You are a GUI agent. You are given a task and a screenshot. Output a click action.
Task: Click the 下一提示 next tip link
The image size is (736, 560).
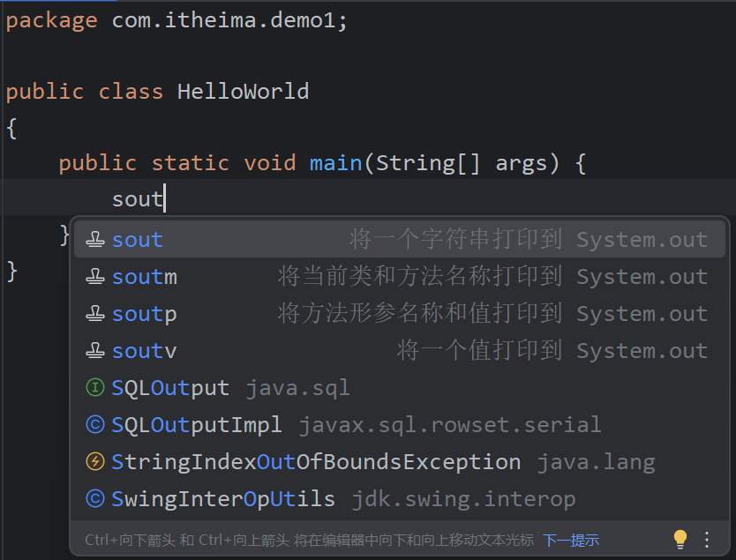(x=571, y=541)
